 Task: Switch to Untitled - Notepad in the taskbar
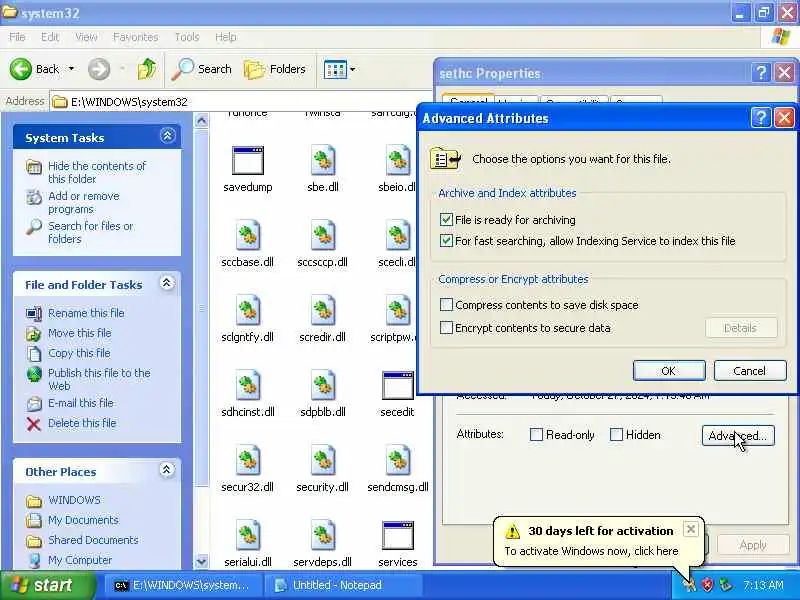[342, 585]
